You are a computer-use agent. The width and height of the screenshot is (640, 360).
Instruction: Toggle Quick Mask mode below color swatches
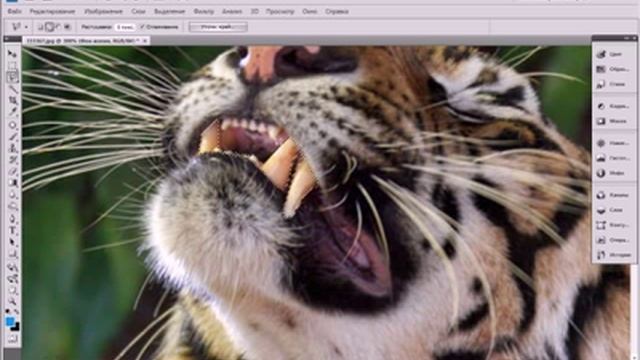click(x=13, y=339)
